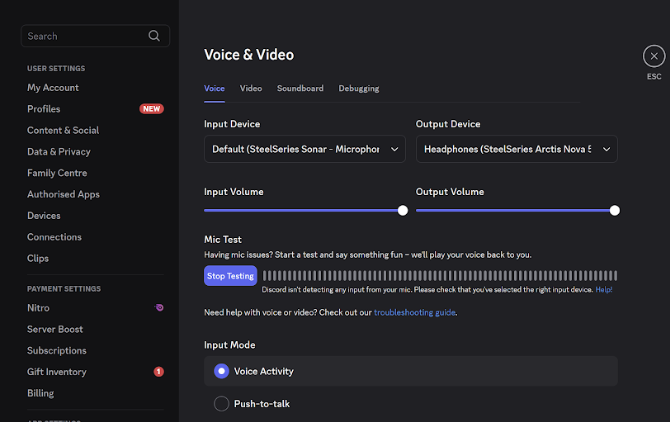The width and height of the screenshot is (670, 422).
Task: Click the Voice Activity option row
Action: coord(411,371)
